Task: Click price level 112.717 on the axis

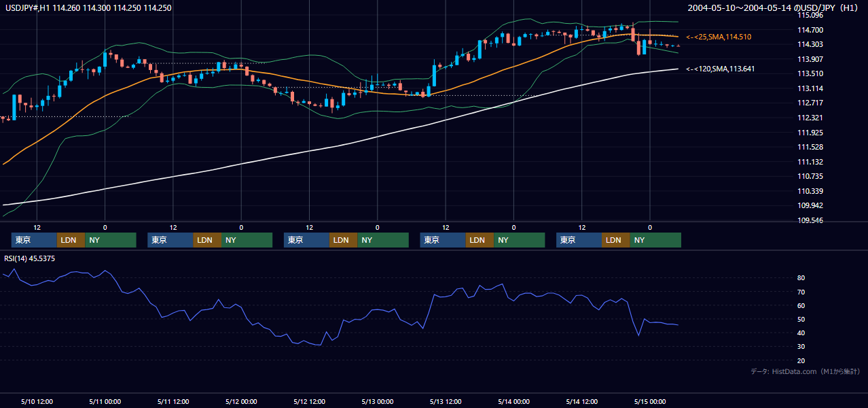Action: 810,103
